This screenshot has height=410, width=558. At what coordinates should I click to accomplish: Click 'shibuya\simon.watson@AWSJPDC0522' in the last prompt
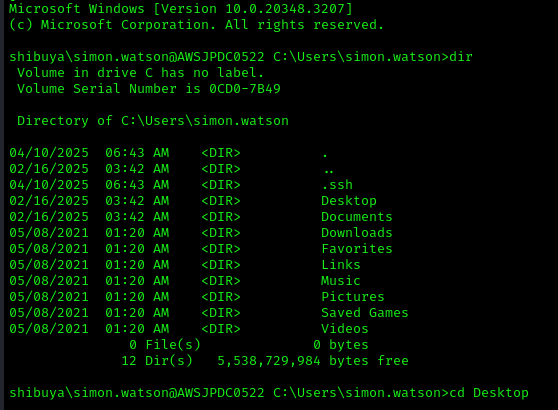point(137,393)
